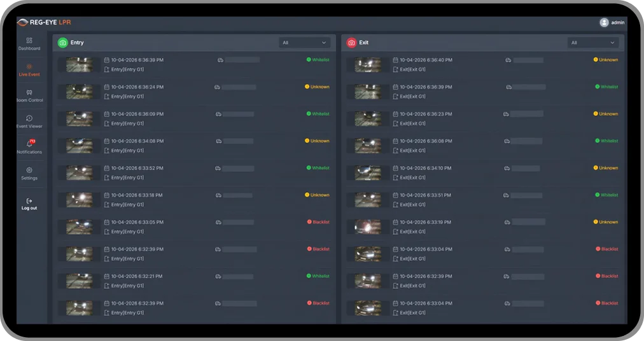
Task: Click calendar icon of Exit 6:33:19 PM
Action: (x=395, y=222)
